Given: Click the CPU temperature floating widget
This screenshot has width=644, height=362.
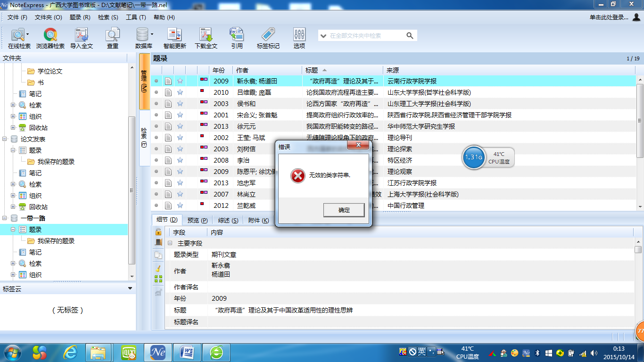Looking at the screenshot, I should coord(488,157).
